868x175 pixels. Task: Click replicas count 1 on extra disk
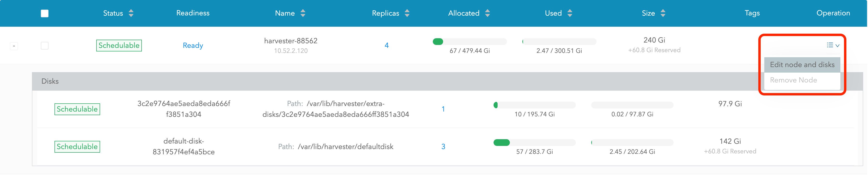coord(444,109)
